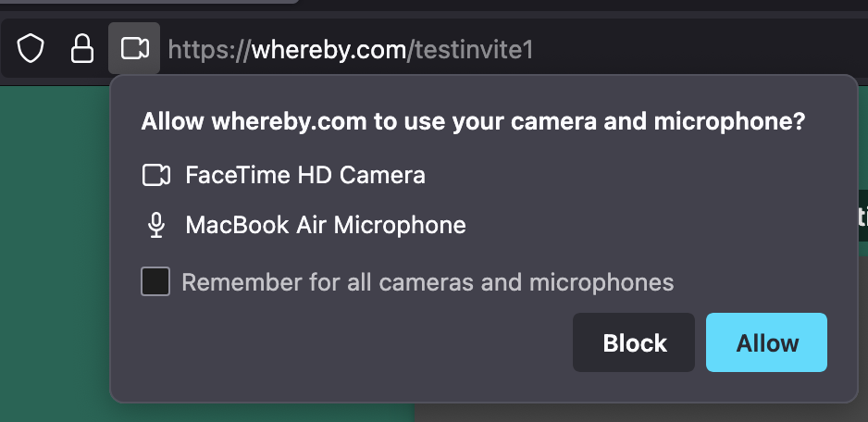Click the tracking protection shield icon
The height and width of the screenshot is (422, 868).
click(x=31, y=49)
